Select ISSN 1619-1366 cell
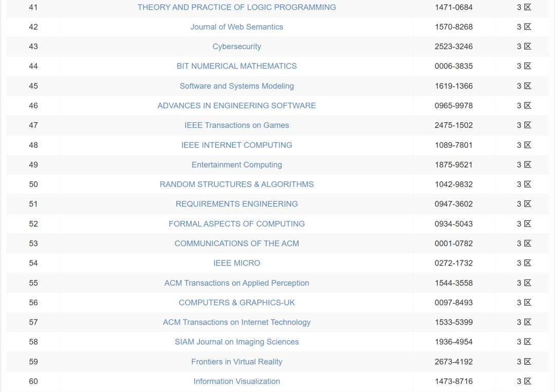Image resolution: width=555 pixels, height=392 pixels. [x=453, y=86]
